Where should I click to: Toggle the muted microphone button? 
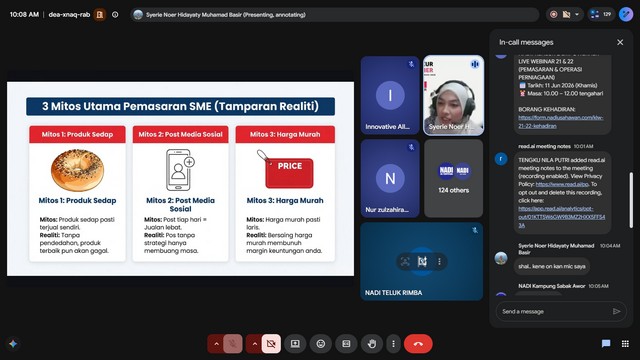pos(233,344)
